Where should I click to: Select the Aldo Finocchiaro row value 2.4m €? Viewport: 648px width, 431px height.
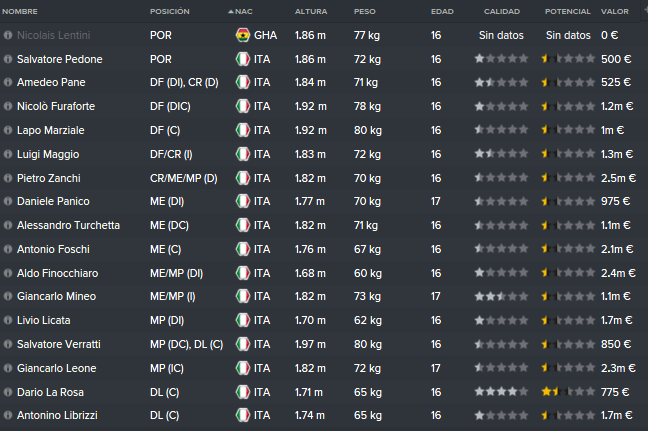[x=618, y=273]
